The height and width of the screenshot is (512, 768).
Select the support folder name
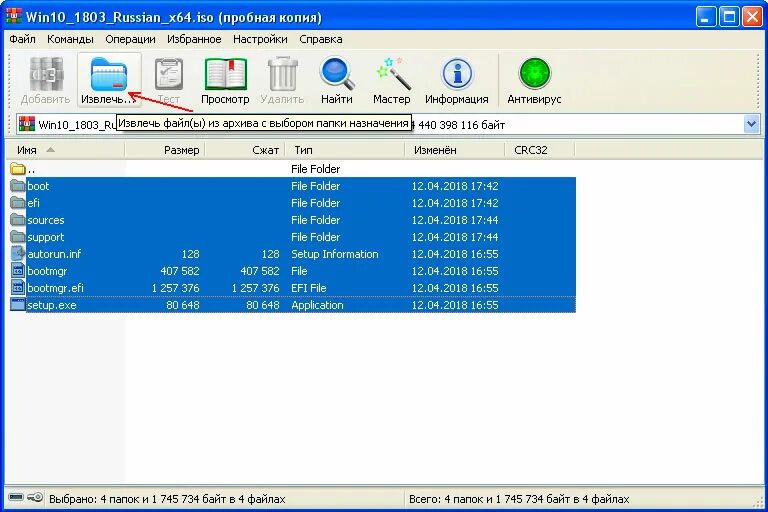point(46,237)
